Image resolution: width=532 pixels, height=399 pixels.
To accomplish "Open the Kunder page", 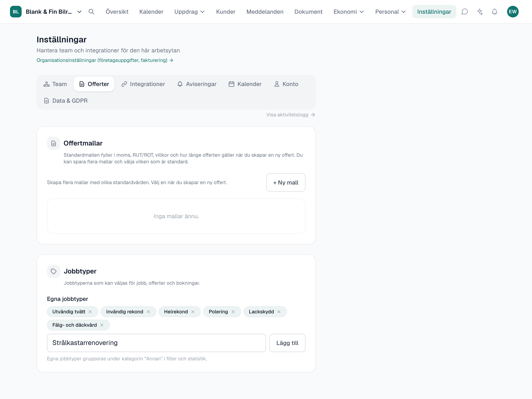I will [226, 12].
